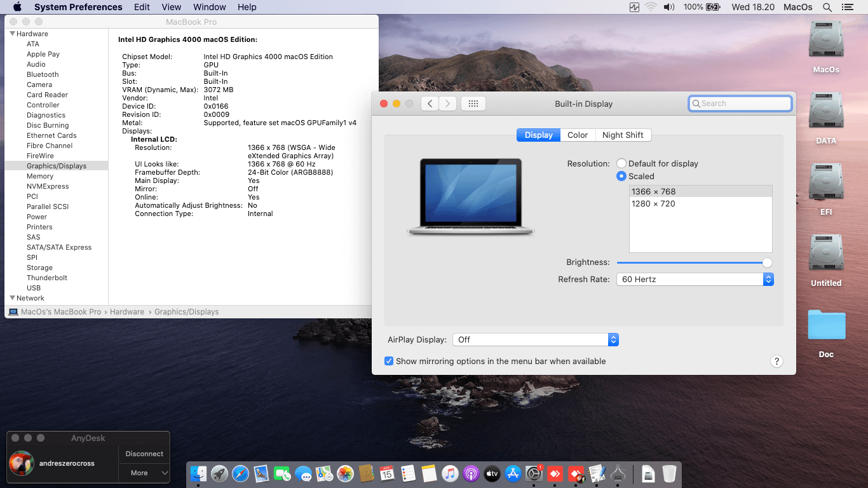Focus the System Preferences search field
The image size is (868, 488).
click(x=740, y=104)
